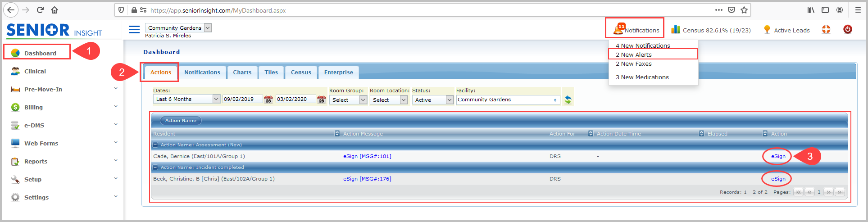Viewport: 868px width, 222px height.
Task: Expand the Settings sidebar menu
Action: 116,197
